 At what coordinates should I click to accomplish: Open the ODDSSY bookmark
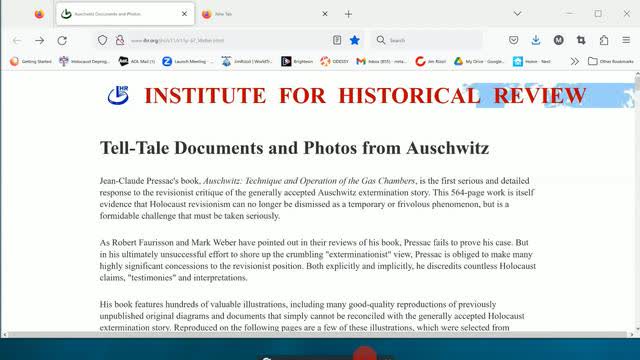[x=334, y=61]
